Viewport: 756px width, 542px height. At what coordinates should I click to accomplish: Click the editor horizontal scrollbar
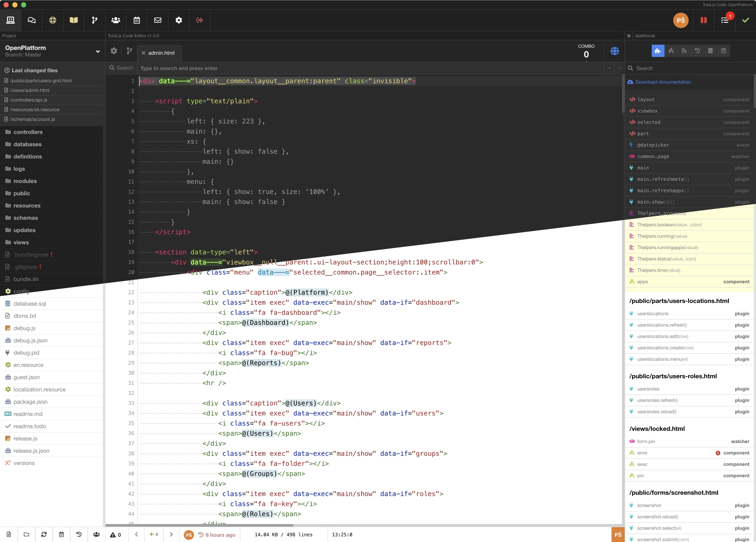pyautogui.click(x=199, y=525)
